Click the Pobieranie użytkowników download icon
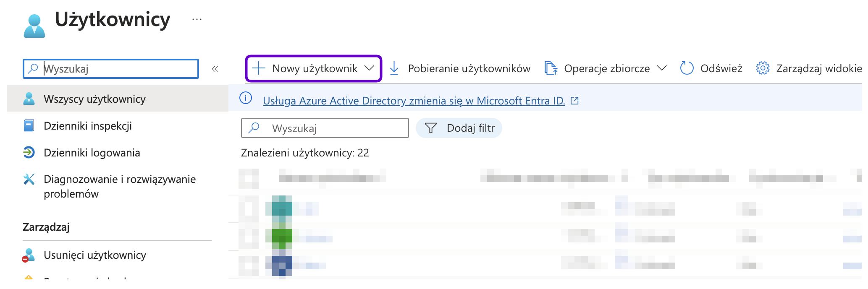Screen dimensions: 868x289 [394, 68]
